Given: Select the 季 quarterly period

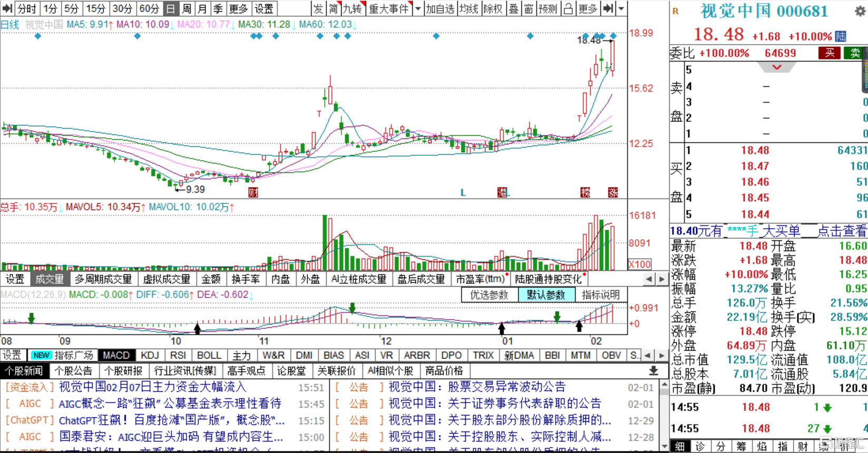Looking at the screenshot, I should [218, 8].
